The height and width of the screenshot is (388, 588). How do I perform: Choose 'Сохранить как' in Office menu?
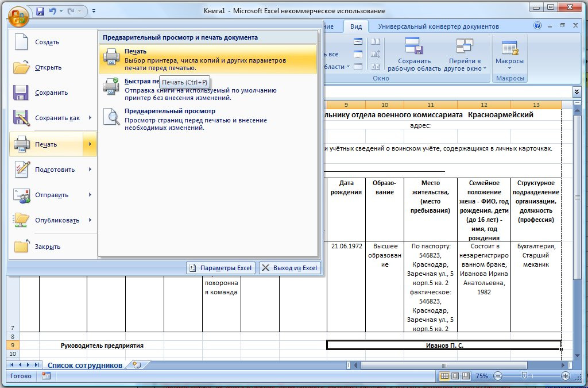click(57, 118)
